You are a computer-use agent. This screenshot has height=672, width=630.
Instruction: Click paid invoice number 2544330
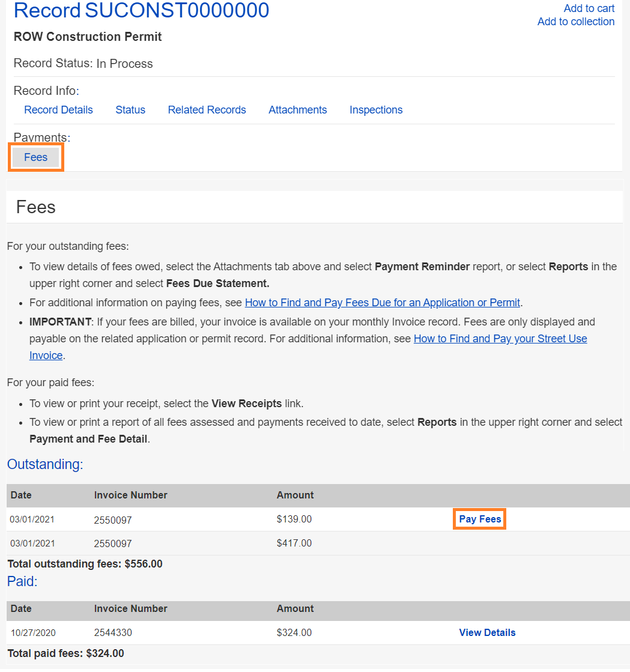coord(113,632)
